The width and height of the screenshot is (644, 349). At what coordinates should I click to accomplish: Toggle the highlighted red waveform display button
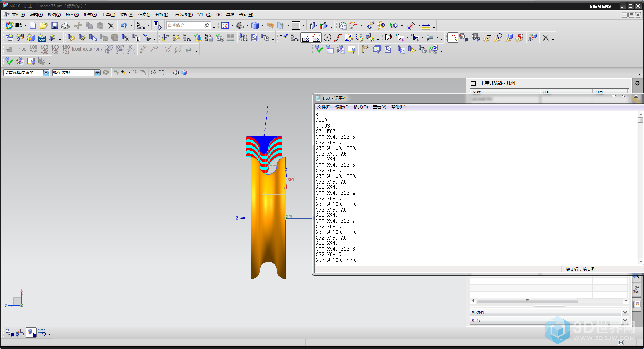[453, 37]
